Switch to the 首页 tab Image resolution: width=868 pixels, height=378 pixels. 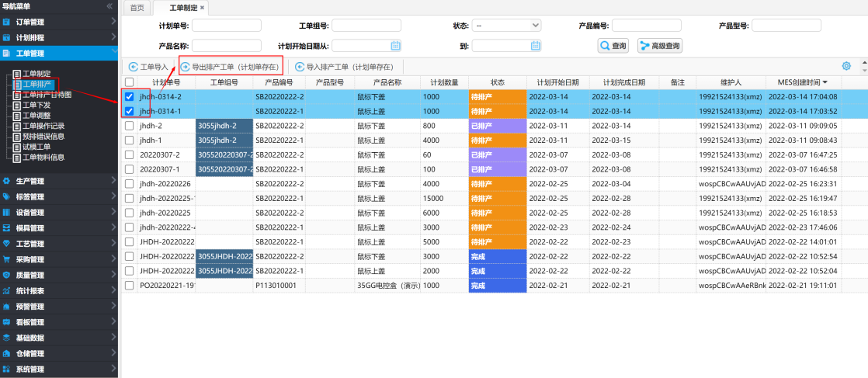click(137, 8)
